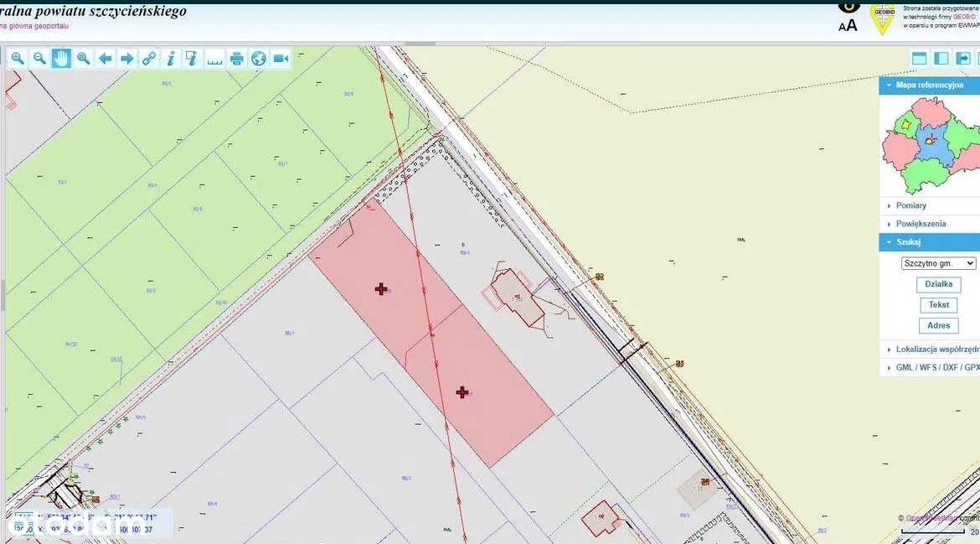Screen dimensions: 980x544
Task: Click the Działka search button
Action: pyautogui.click(x=938, y=284)
